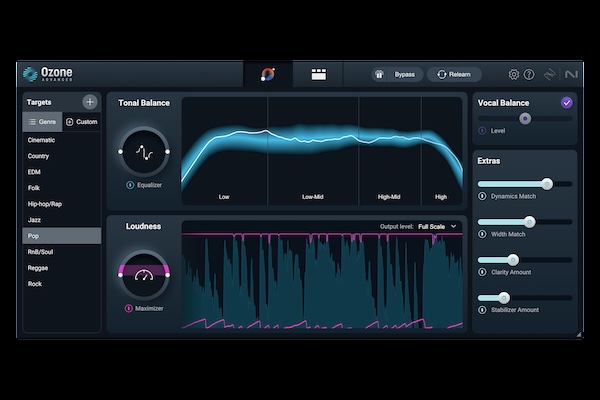Image resolution: width=600 pixels, height=400 pixels.
Task: Click the Ozone logo icon
Action: pyautogui.click(x=30, y=74)
